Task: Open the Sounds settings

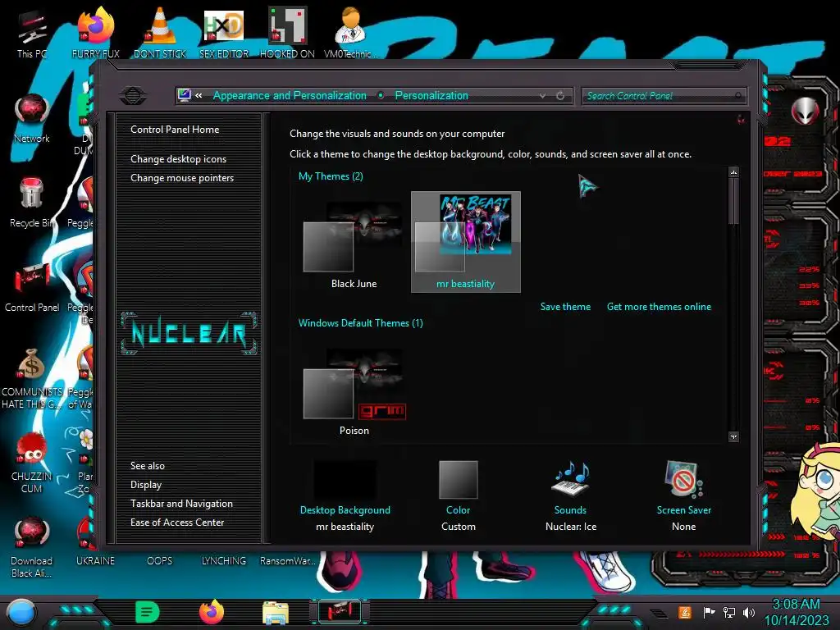Action: [x=571, y=496]
